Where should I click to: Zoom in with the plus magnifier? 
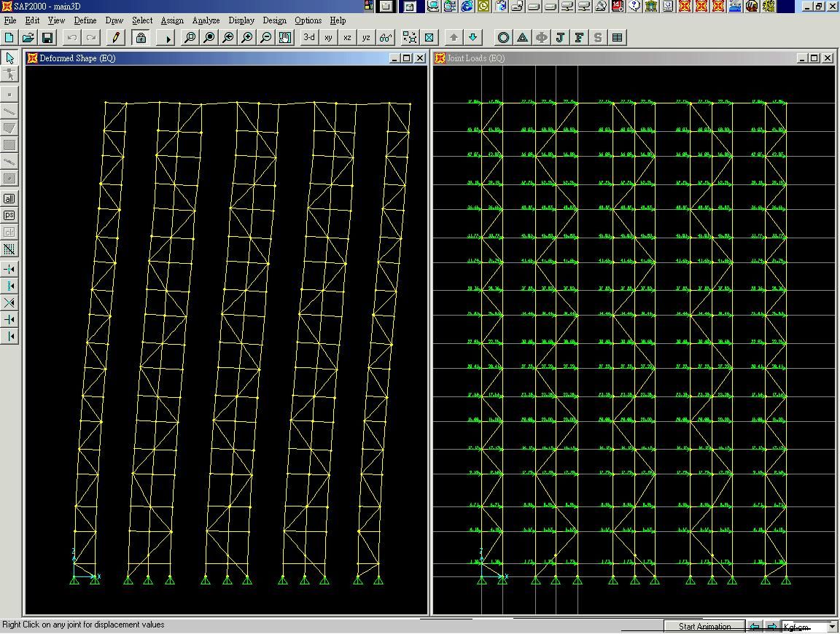[247, 37]
